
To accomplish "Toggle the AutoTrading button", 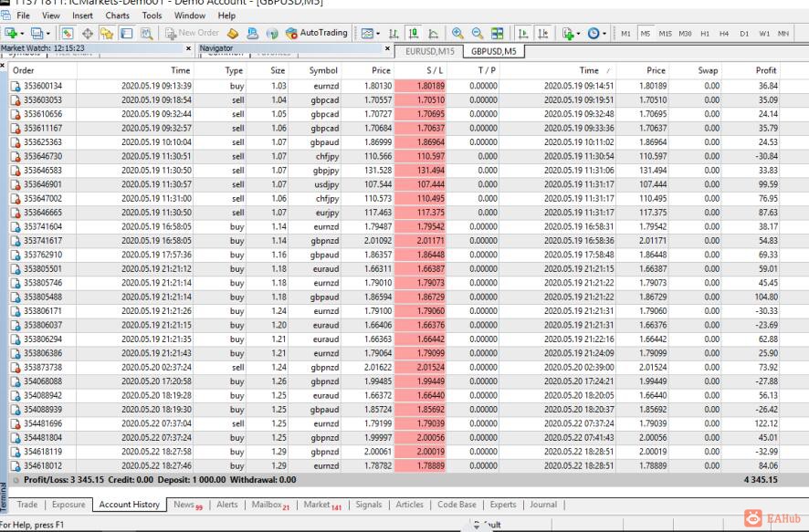I will pyautogui.click(x=316, y=33).
